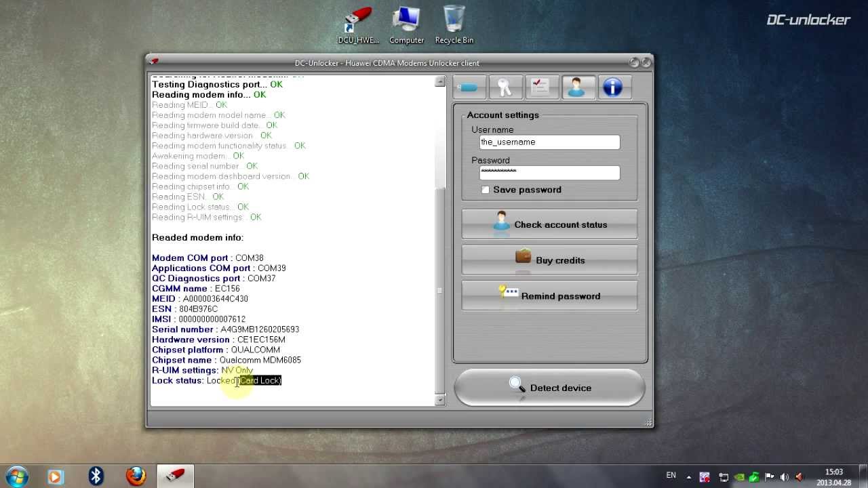Viewport: 868px width, 488px height.
Task: Click IMSI value 000000000007612
Action: pos(212,319)
